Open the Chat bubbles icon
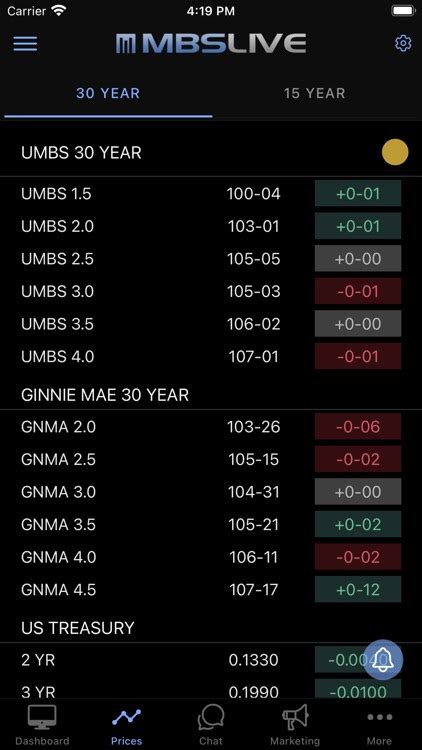 pyautogui.click(x=211, y=717)
